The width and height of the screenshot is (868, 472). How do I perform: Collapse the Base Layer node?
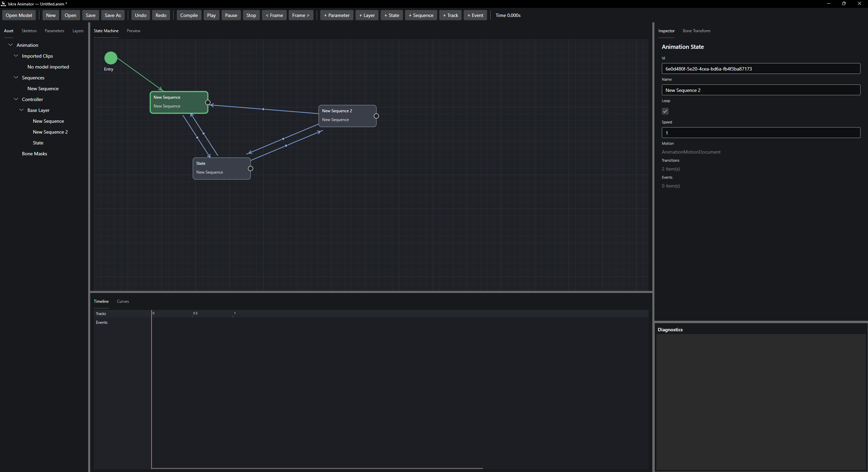[x=21, y=110]
